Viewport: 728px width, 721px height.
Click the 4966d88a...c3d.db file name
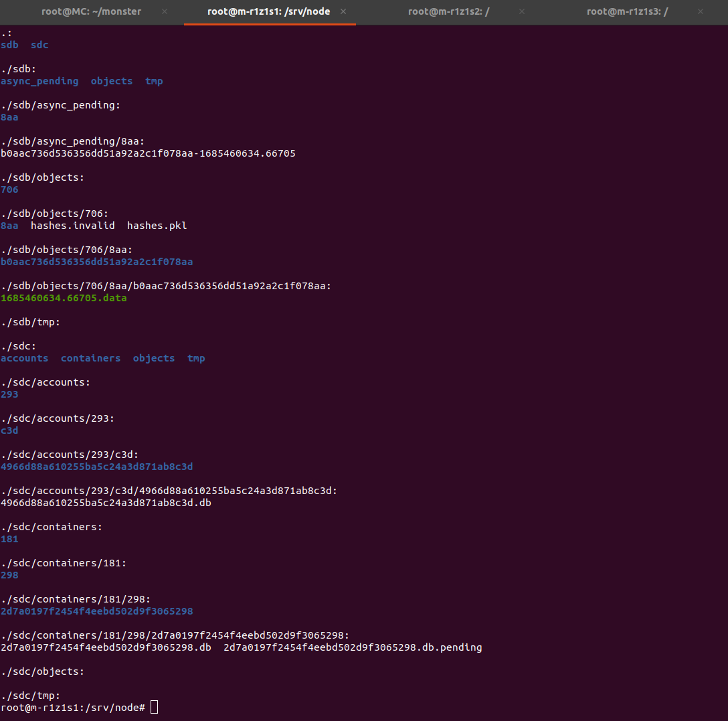(x=106, y=503)
